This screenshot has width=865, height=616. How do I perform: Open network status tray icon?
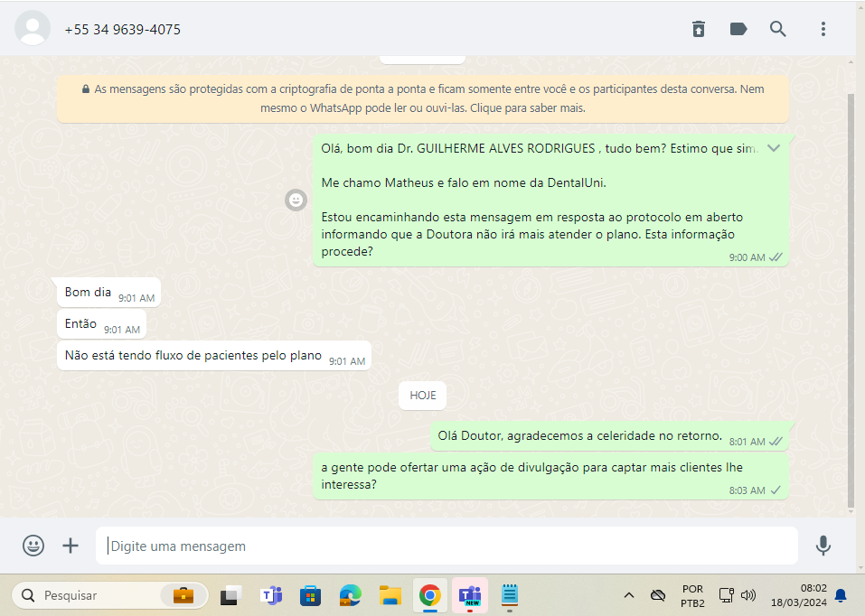pos(726,595)
